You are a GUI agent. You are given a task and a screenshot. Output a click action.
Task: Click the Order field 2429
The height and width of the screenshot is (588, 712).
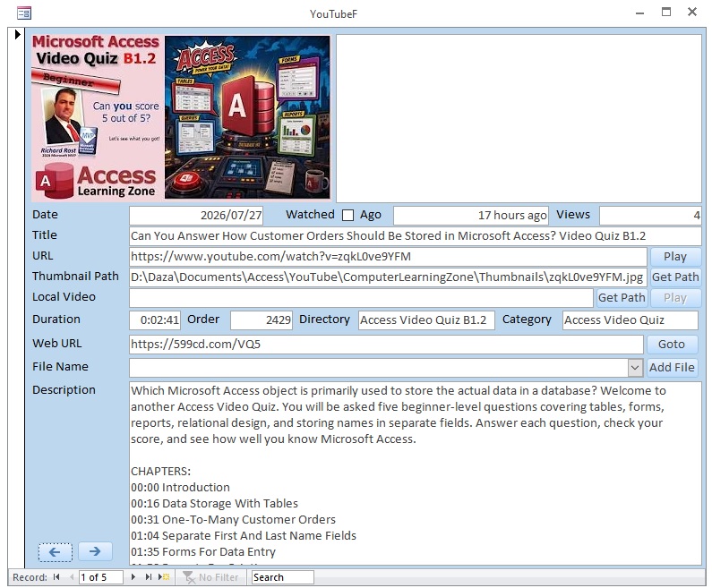pyautogui.click(x=262, y=320)
